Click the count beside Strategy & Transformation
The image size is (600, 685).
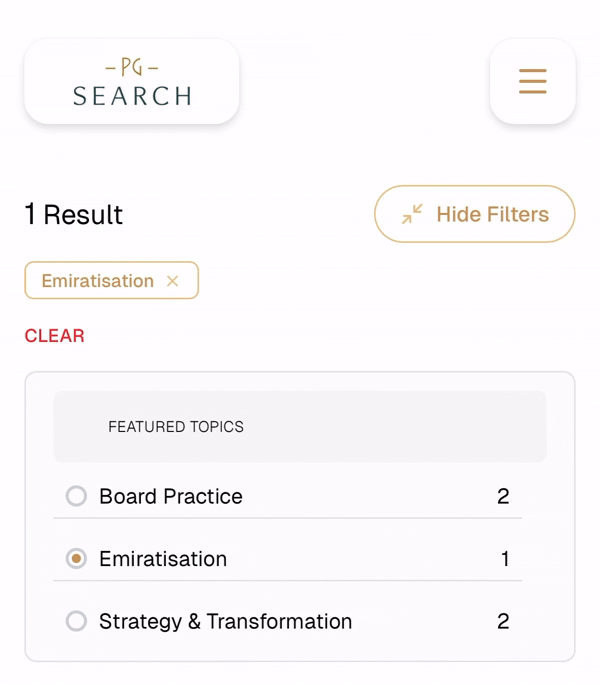point(503,621)
